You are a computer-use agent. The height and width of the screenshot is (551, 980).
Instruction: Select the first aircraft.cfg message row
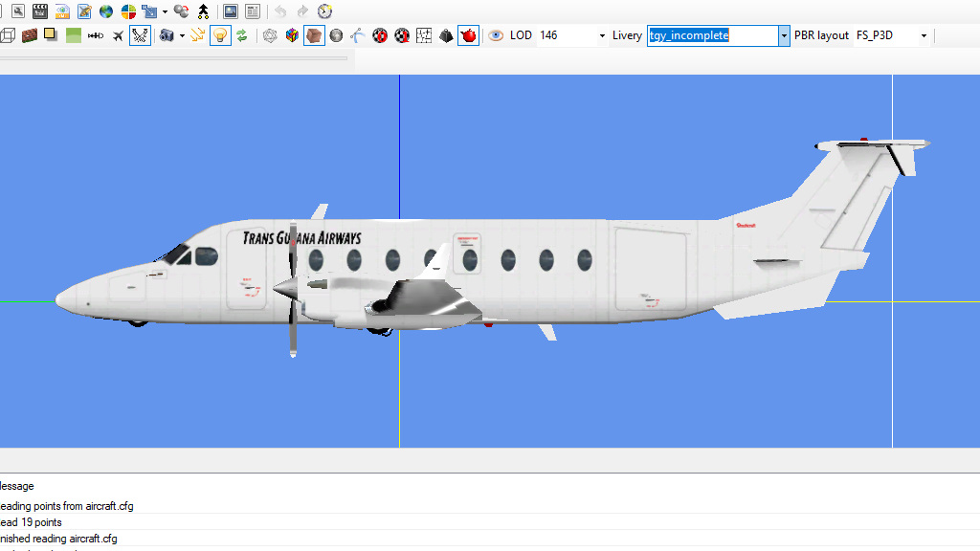coord(490,506)
